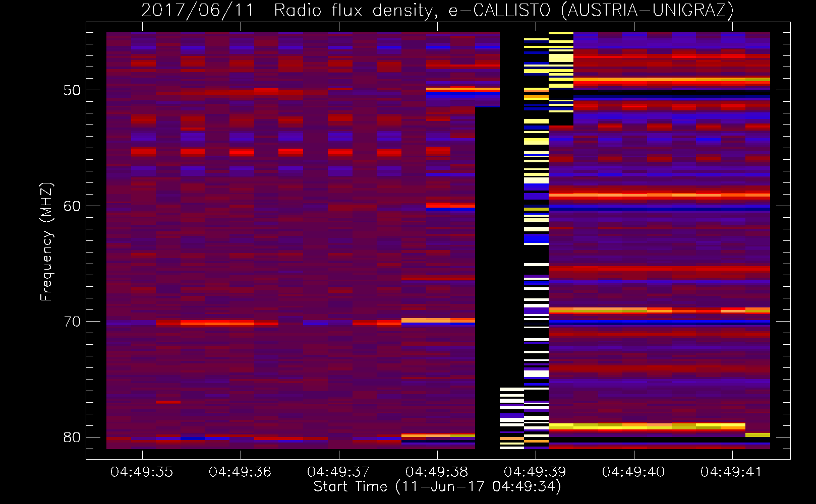This screenshot has height=504, width=816.
Task: Click the 60 MHz frequency tick label
Action: 72,206
